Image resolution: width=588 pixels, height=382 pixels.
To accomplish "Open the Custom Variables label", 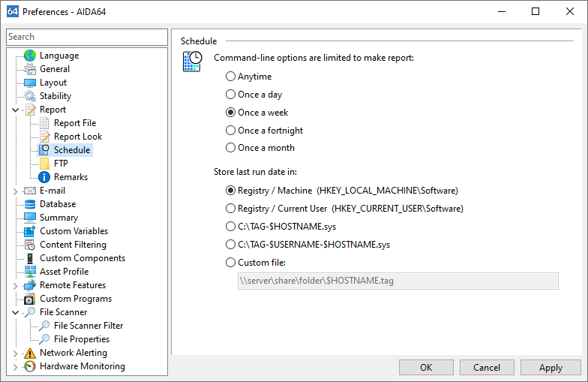I will pyautogui.click(x=73, y=231).
